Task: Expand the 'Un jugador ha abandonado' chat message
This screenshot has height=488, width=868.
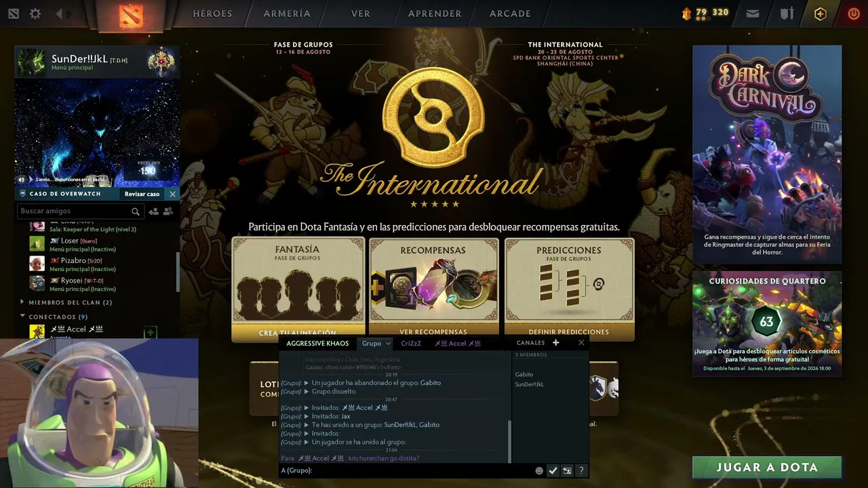Action: pos(307,383)
